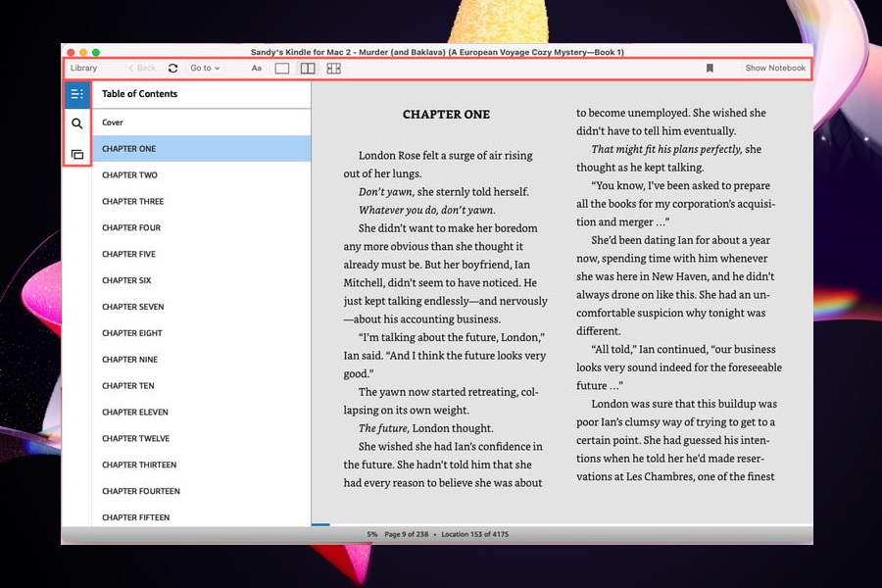Select Cover in the Table of Contents
Screen dimensions: 882x588
tap(113, 122)
